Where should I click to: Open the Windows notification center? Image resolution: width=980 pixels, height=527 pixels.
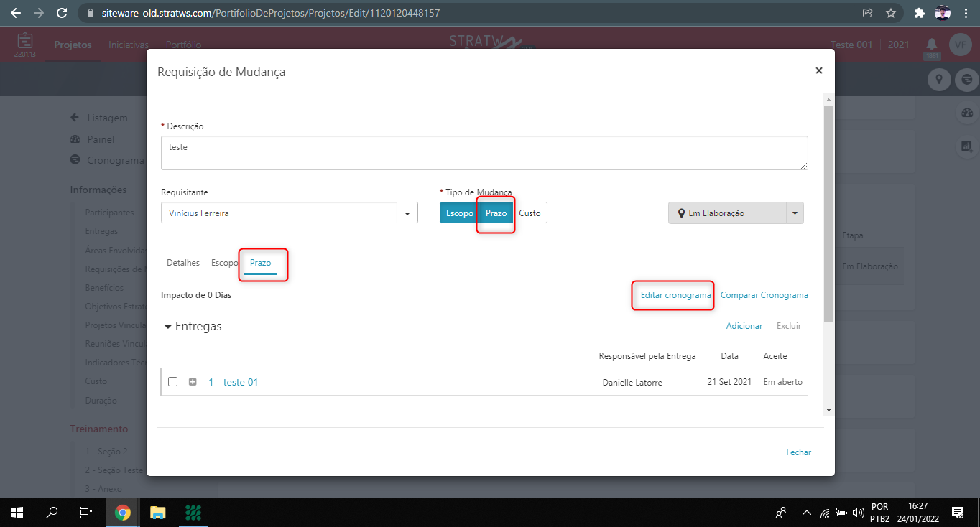pyautogui.click(x=957, y=513)
